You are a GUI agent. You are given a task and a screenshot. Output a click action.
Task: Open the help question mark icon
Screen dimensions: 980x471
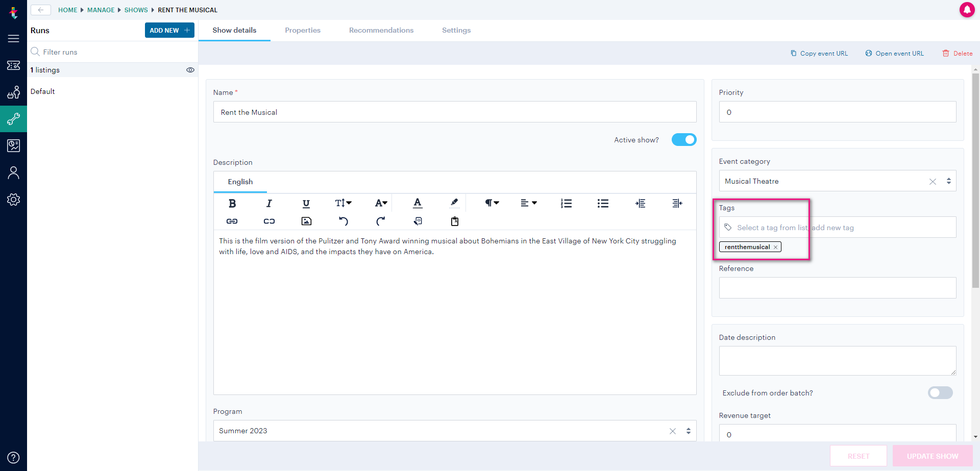[x=14, y=458]
